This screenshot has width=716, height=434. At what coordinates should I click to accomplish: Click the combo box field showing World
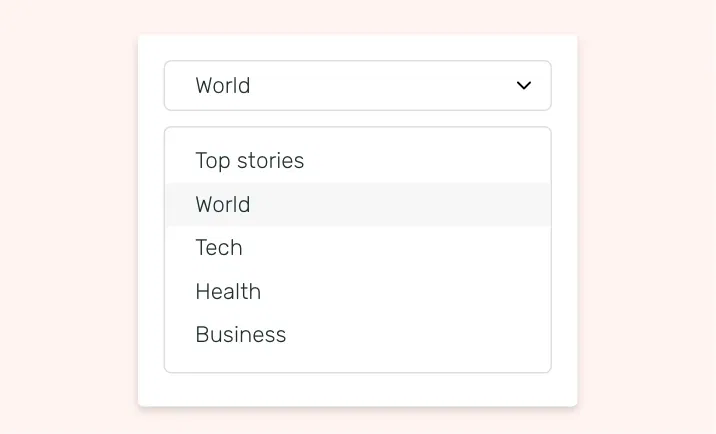(x=340, y=86)
